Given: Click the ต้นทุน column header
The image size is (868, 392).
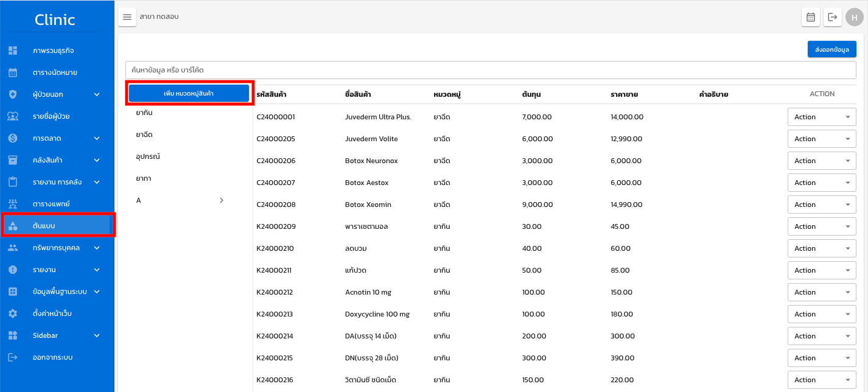Looking at the screenshot, I should click(x=531, y=94).
